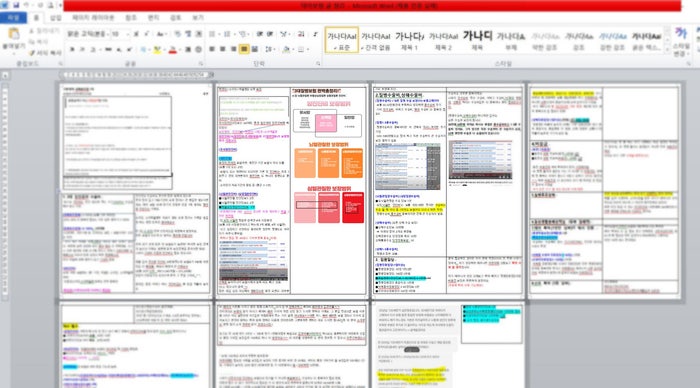The height and width of the screenshot is (388, 700).
Task: Toggle justify alignment highlighted button
Action: 244,49
